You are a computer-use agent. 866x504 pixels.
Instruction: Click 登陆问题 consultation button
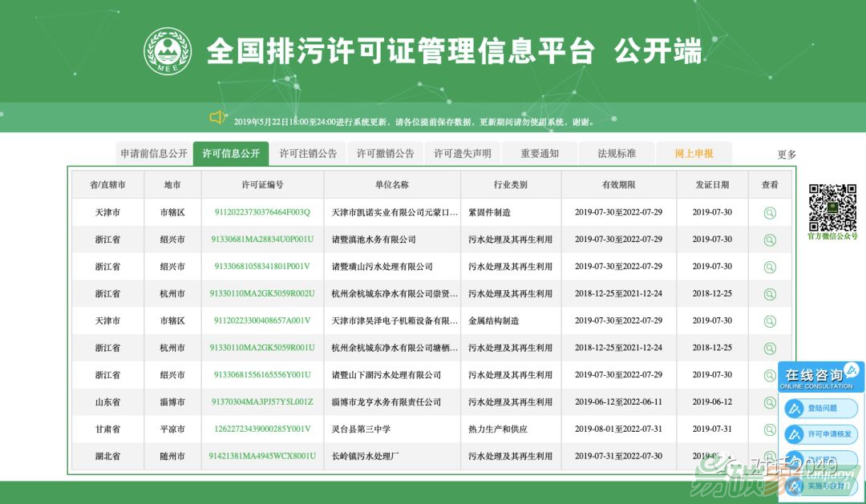pos(821,409)
